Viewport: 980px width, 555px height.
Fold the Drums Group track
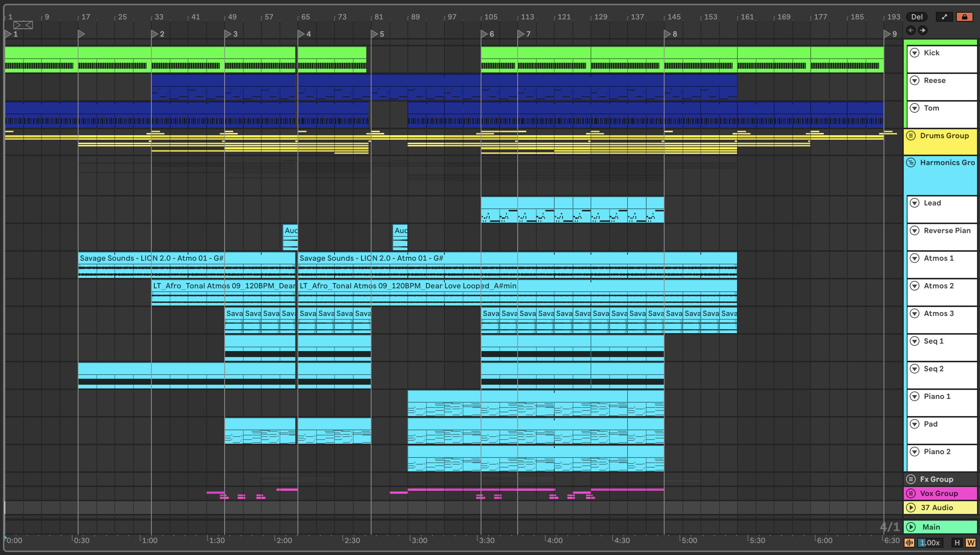[x=911, y=136]
